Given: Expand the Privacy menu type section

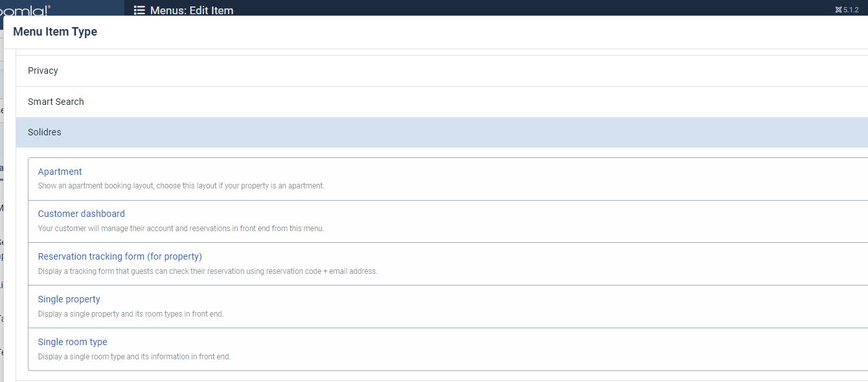Looking at the screenshot, I should pos(43,71).
